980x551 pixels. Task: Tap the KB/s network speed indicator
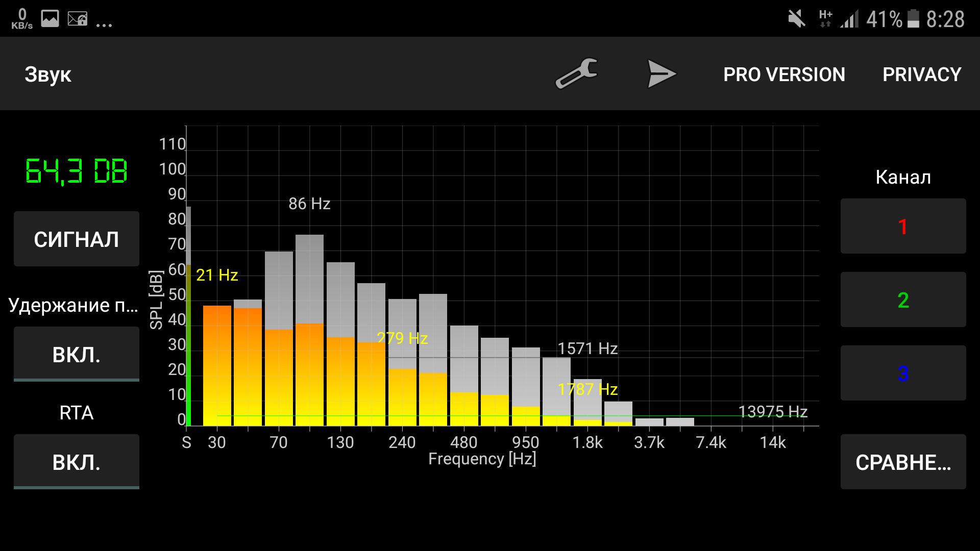pos(22,19)
